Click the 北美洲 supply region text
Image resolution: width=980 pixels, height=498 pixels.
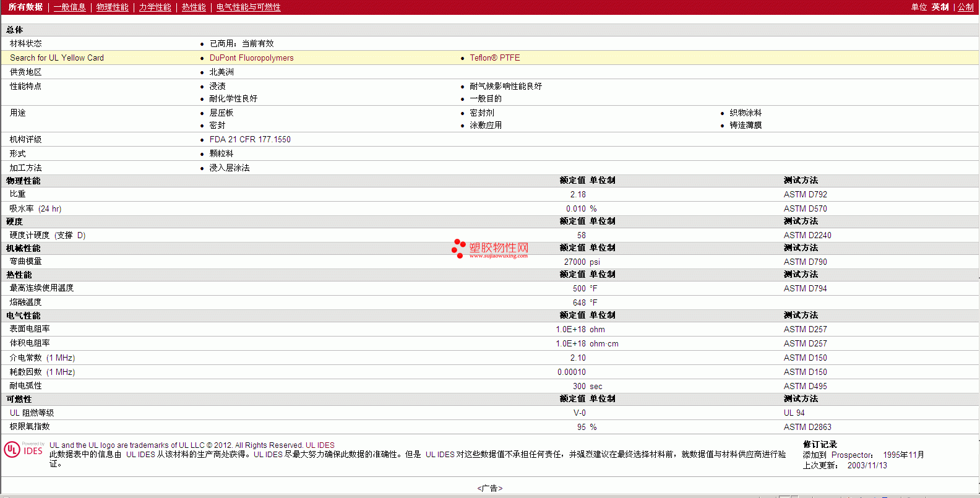pos(221,72)
